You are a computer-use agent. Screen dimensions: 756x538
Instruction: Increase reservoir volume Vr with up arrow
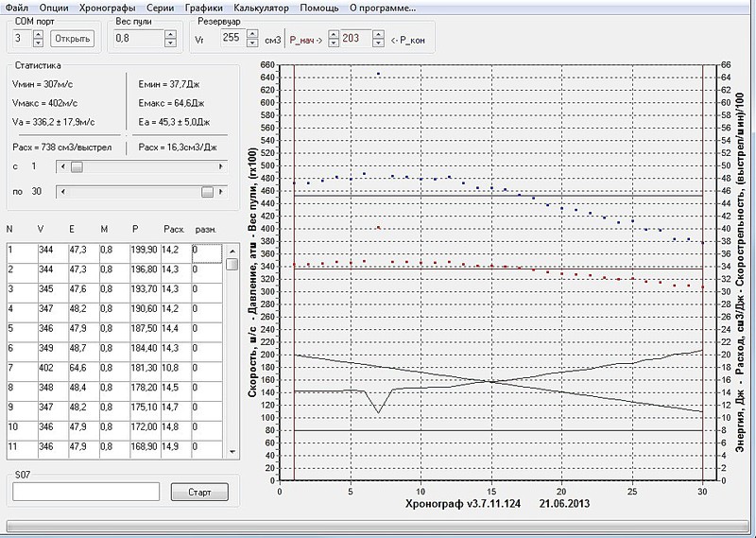(252, 34)
